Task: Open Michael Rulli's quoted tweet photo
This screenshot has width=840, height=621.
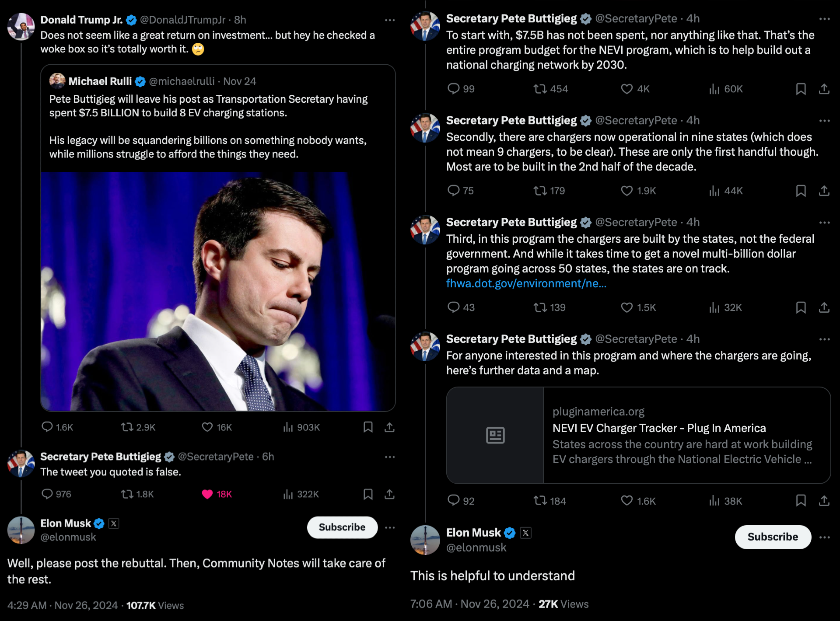Action: pyautogui.click(x=218, y=291)
